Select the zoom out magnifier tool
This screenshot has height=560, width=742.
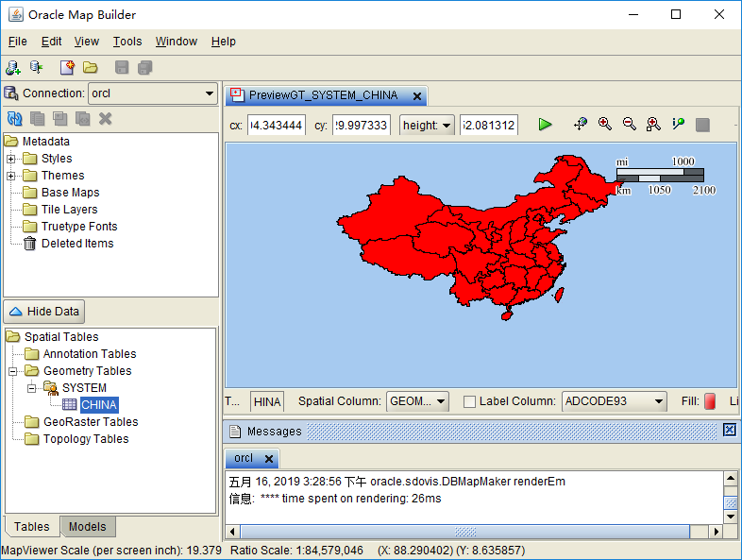[630, 124]
